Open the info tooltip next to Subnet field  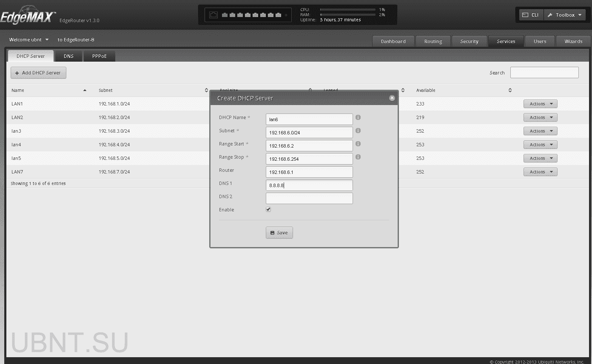pos(358,131)
